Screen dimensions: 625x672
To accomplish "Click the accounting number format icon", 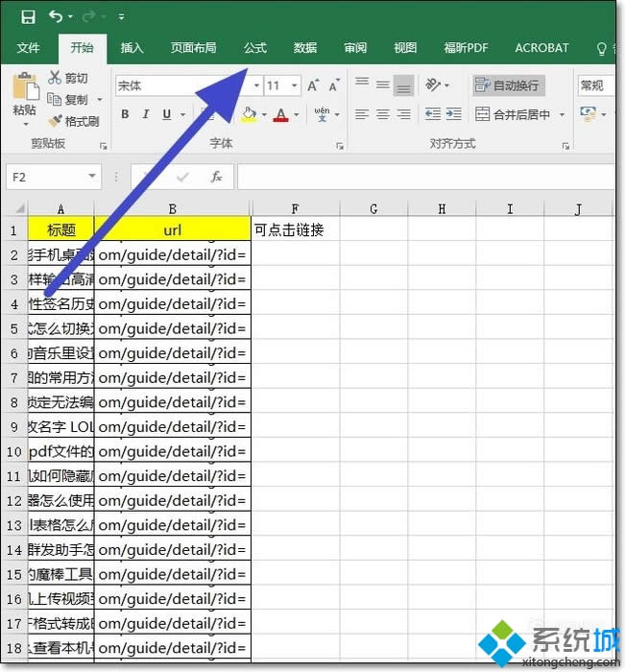I will click(588, 114).
